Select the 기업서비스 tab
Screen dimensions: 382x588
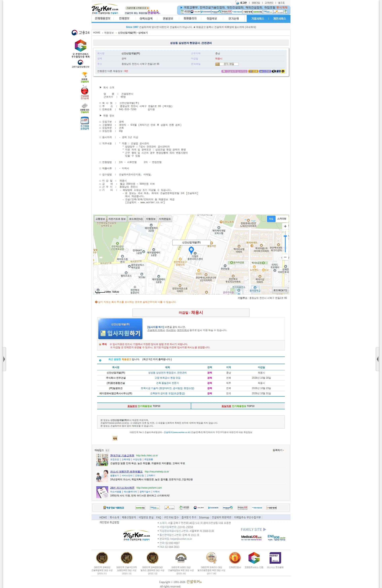pyautogui.click(x=257, y=19)
